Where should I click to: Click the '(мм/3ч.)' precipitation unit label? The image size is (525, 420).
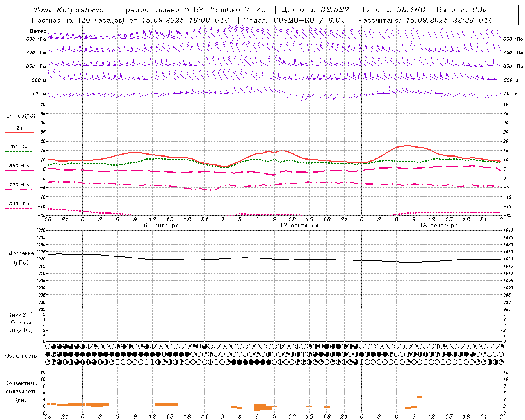[x=21, y=315]
